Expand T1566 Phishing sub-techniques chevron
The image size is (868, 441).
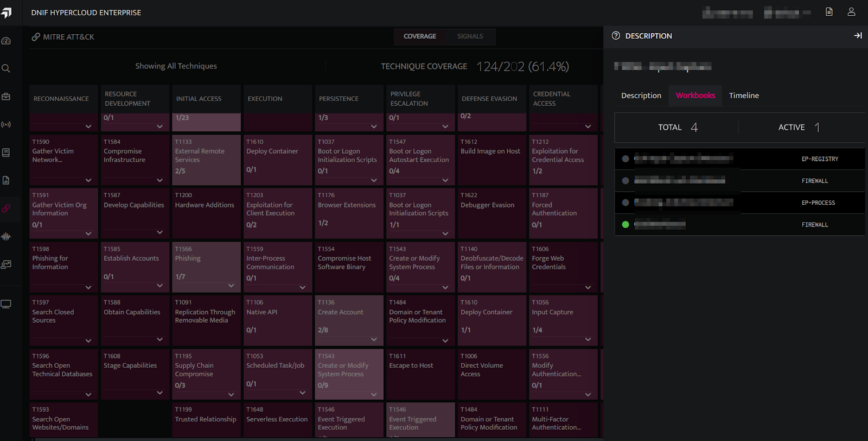point(231,286)
